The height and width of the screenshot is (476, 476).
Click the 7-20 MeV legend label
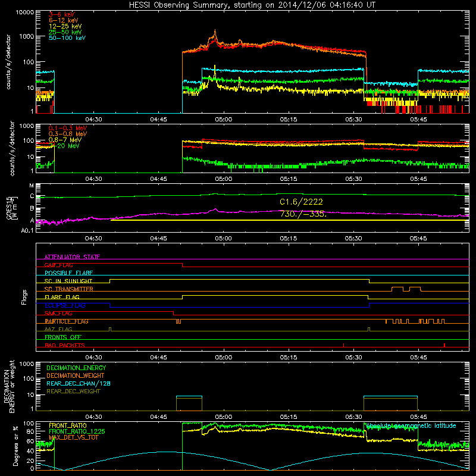tap(64, 146)
